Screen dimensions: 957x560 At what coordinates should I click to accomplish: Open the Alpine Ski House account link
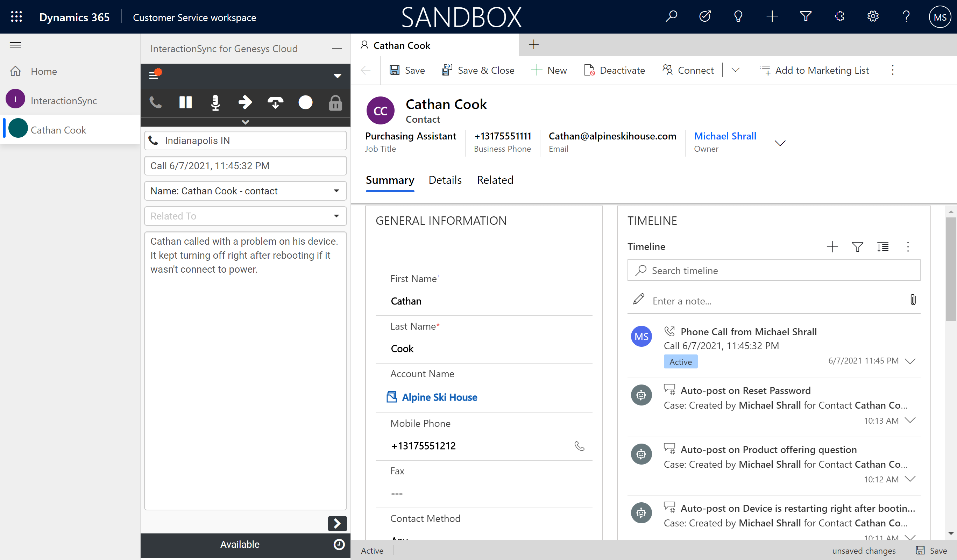point(440,397)
